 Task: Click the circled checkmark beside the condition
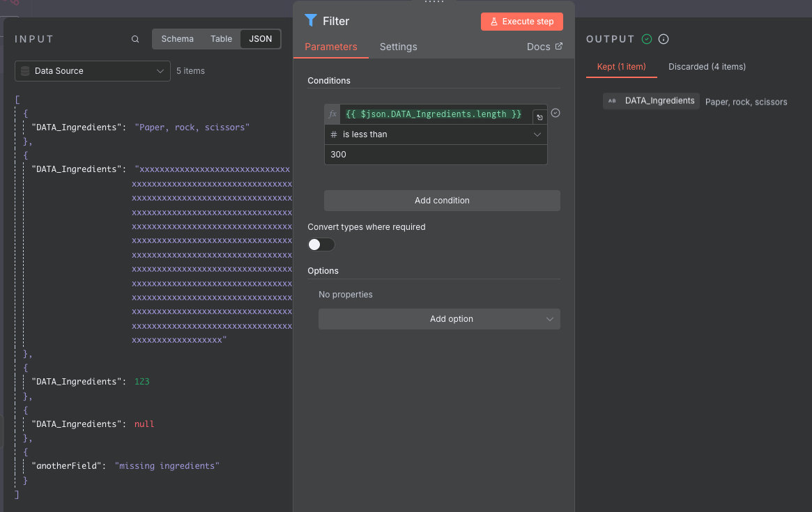pos(556,113)
